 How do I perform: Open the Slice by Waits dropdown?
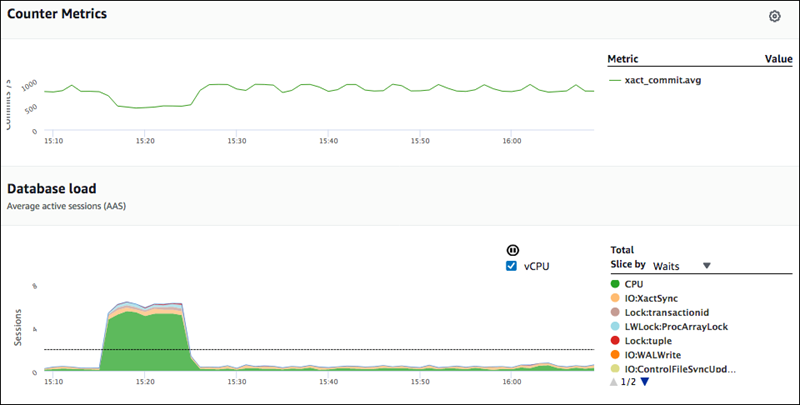[681, 266]
